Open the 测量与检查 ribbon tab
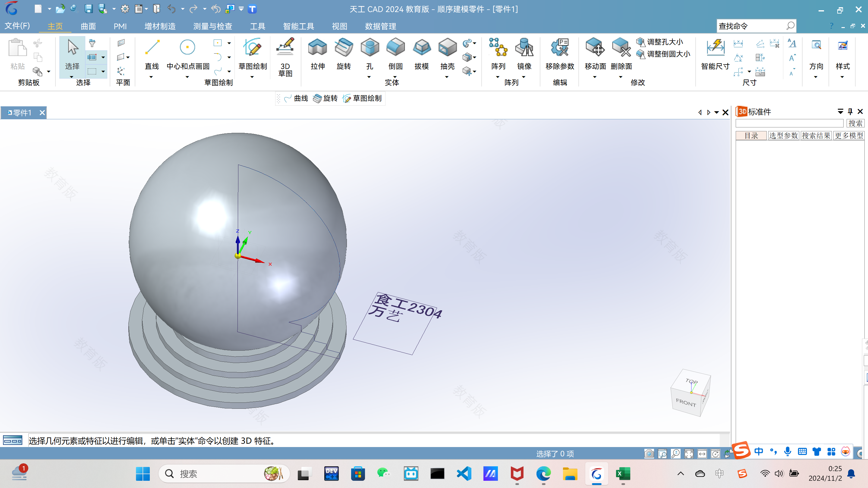 pyautogui.click(x=212, y=26)
